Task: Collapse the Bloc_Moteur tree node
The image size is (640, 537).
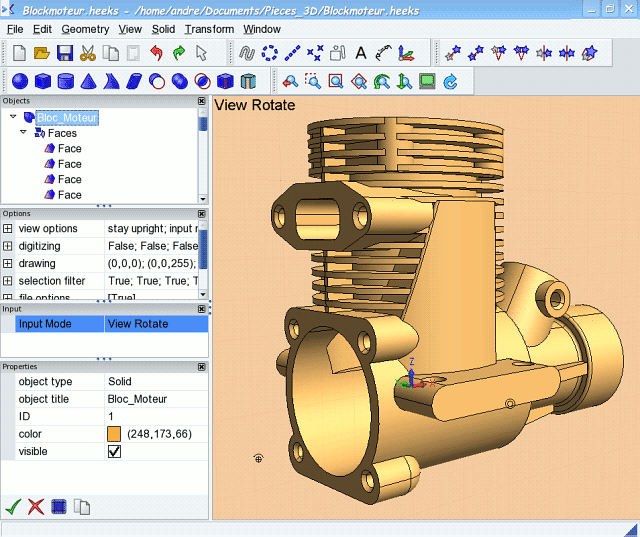Action: pos(13,117)
